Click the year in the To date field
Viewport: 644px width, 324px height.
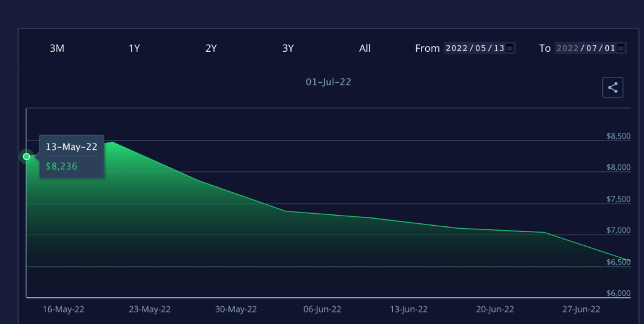point(568,48)
